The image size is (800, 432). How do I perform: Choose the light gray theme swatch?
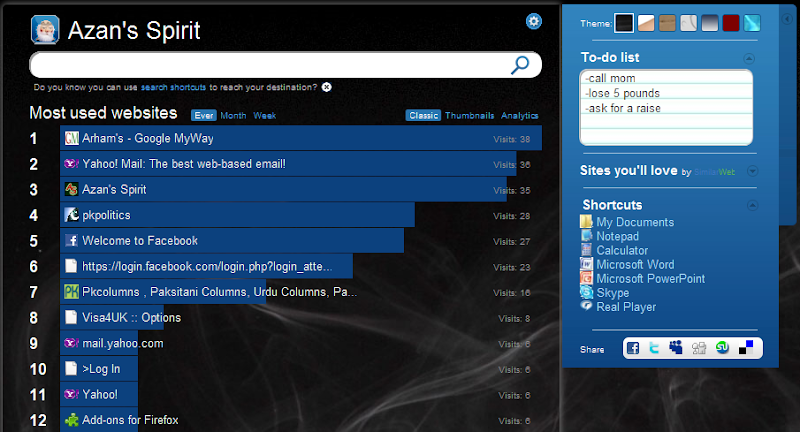tap(688, 23)
